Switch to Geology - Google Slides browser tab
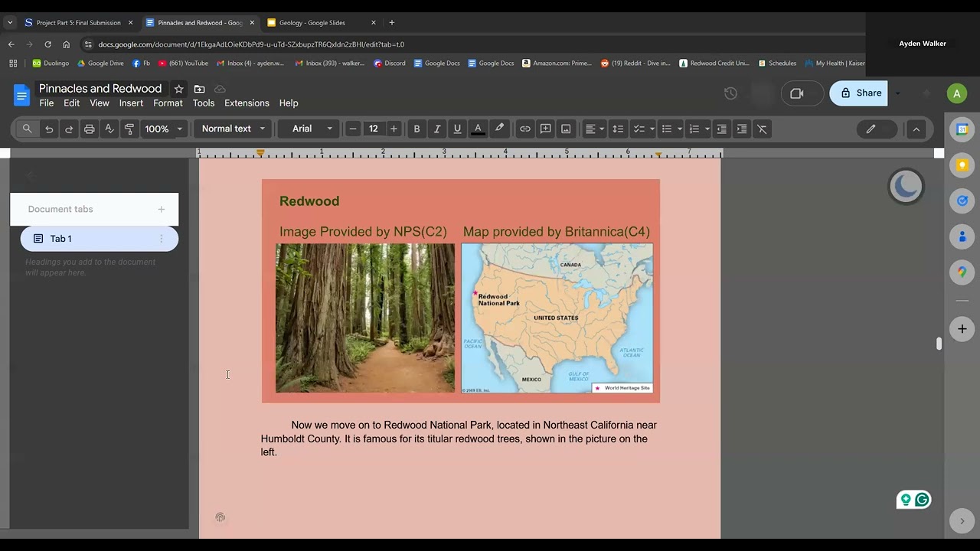This screenshot has width=980, height=551. (322, 23)
